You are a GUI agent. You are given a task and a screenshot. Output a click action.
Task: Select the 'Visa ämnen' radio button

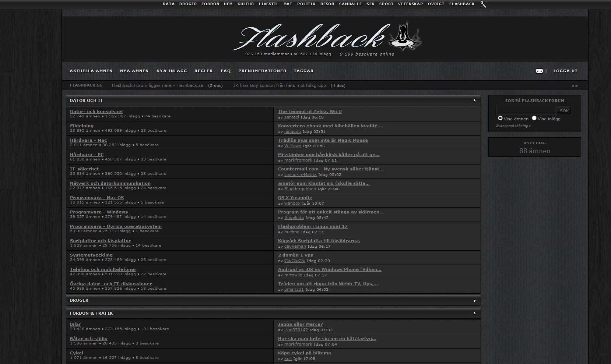point(500,118)
